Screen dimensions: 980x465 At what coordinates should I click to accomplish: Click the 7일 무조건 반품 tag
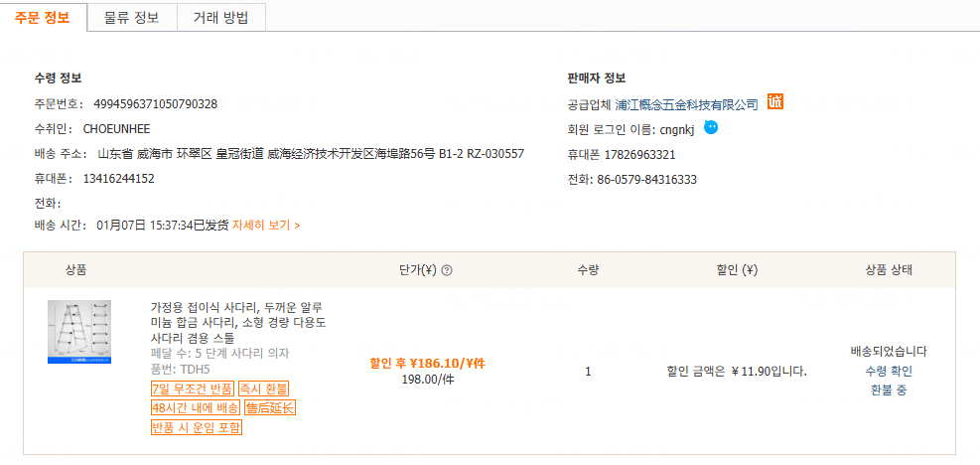[192, 387]
